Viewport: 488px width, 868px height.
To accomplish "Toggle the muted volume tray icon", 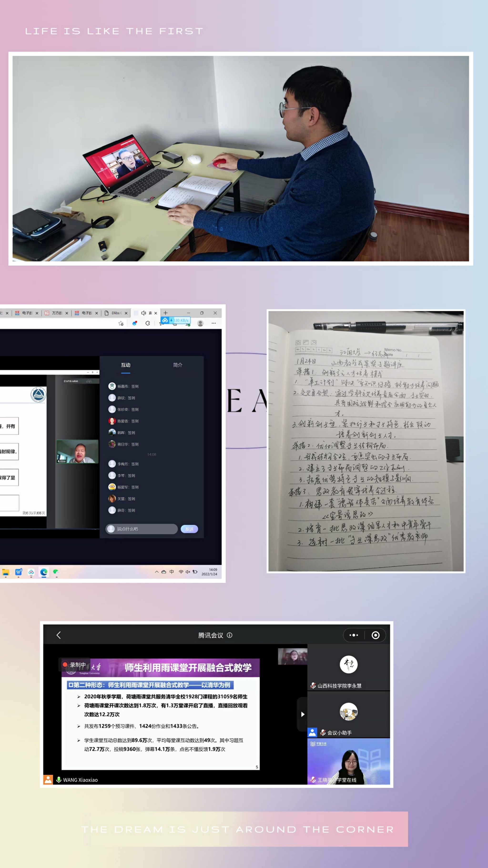I will pos(188,572).
